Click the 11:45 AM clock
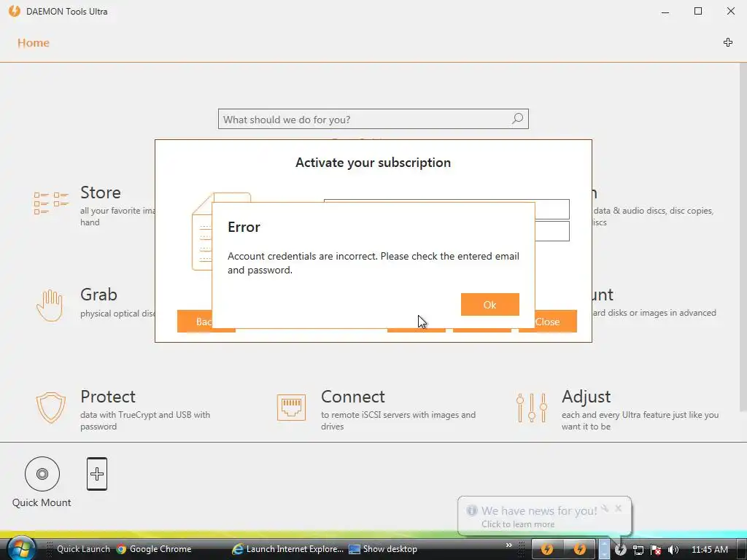 click(709, 550)
